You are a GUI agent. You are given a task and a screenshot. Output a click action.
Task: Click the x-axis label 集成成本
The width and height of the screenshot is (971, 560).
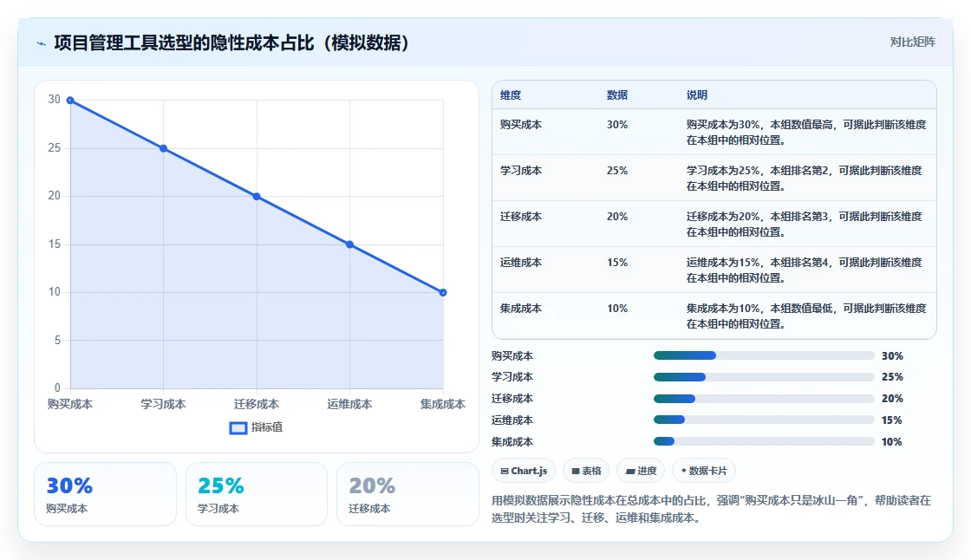click(x=443, y=404)
